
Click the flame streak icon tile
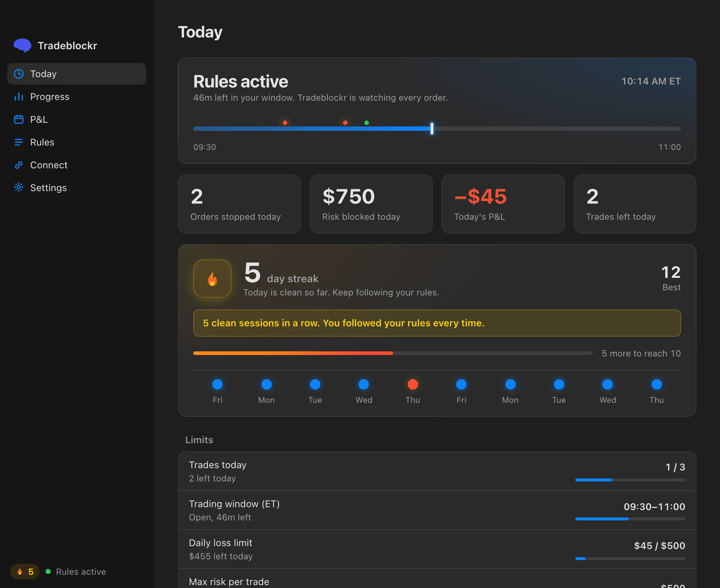[212, 279]
